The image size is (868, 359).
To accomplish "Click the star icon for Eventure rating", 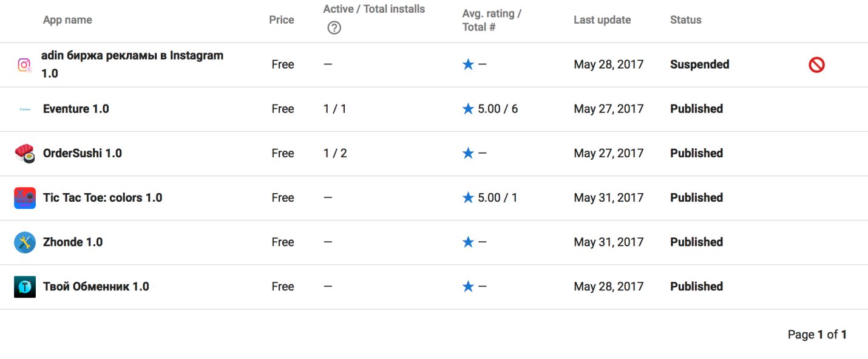I will [x=468, y=109].
